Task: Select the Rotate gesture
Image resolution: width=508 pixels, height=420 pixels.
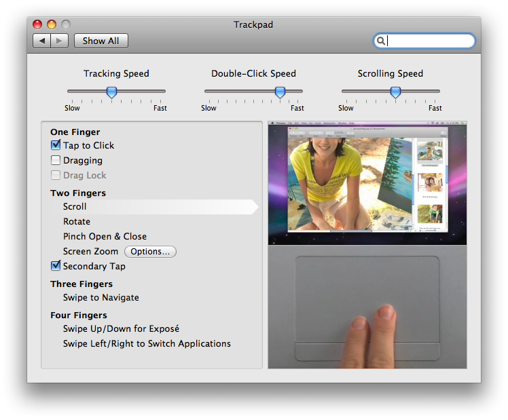Action: click(77, 222)
